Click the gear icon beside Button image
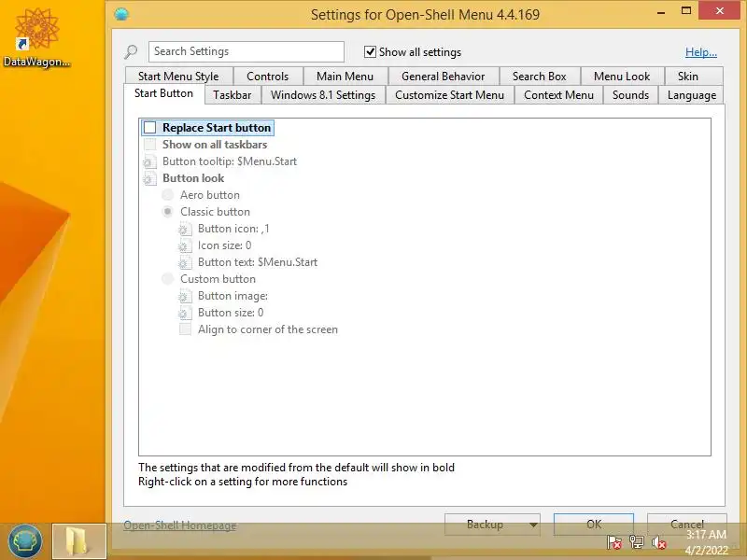Screen dimensions: 747x560 point(185,296)
